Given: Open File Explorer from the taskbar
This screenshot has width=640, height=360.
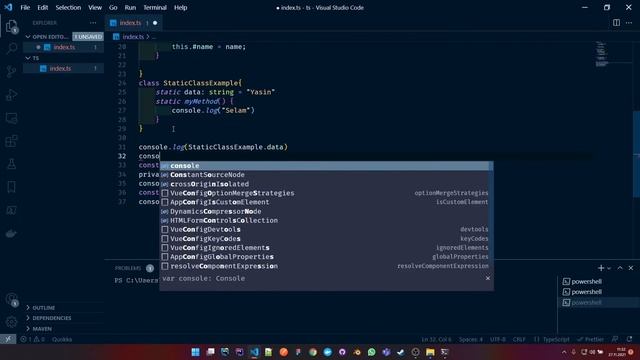Looking at the screenshot, I should (x=430, y=352).
